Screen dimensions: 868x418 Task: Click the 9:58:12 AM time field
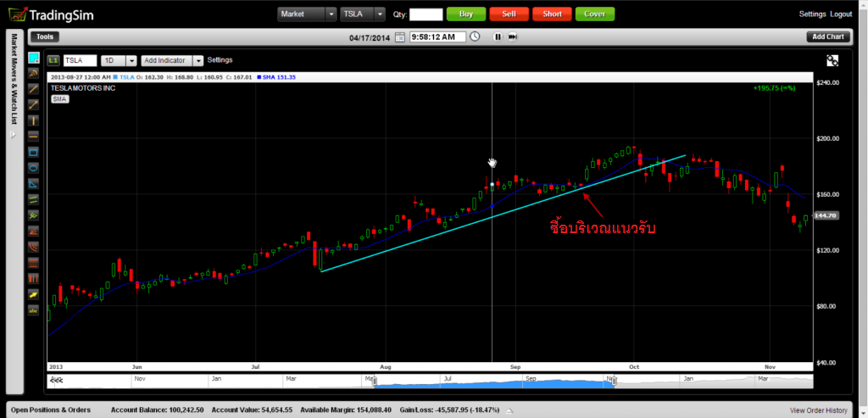[x=438, y=37]
